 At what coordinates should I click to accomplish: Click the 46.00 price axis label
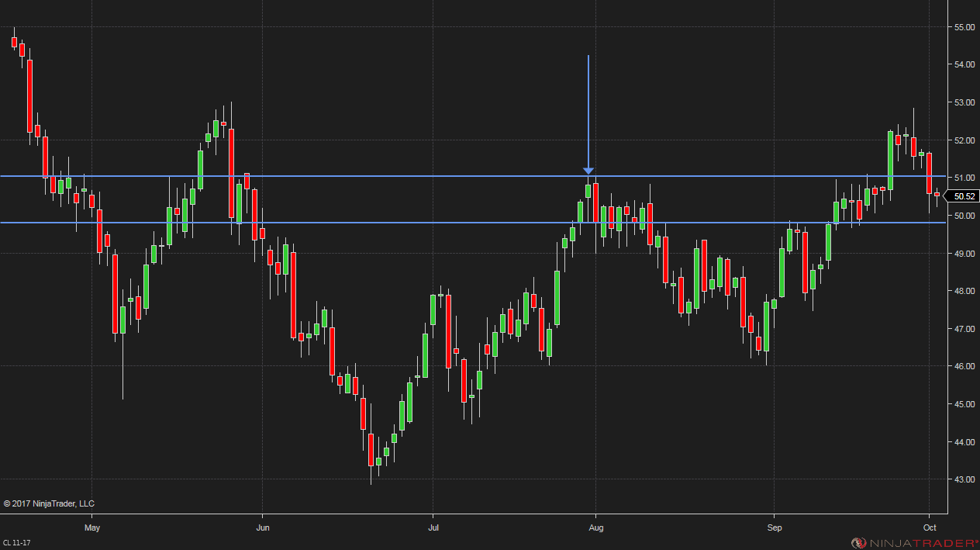[964, 366]
